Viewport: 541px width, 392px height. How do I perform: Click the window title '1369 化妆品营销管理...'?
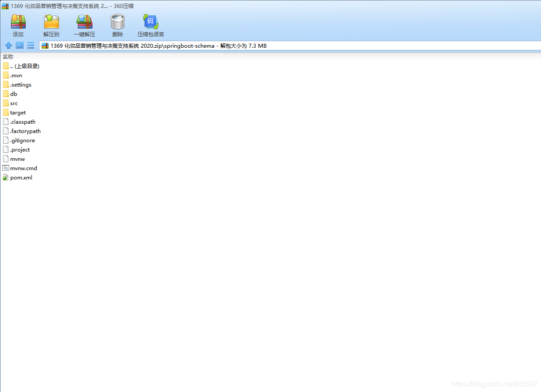[73, 6]
